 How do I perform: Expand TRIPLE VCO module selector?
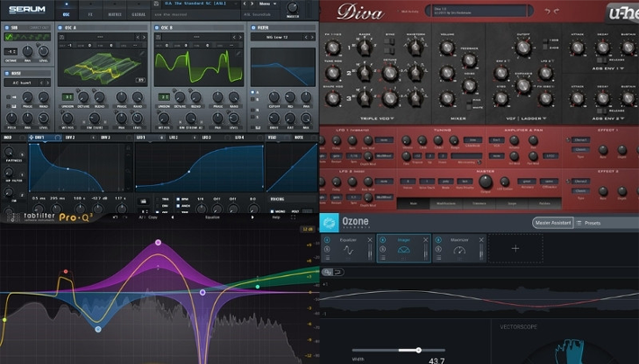tap(379, 119)
